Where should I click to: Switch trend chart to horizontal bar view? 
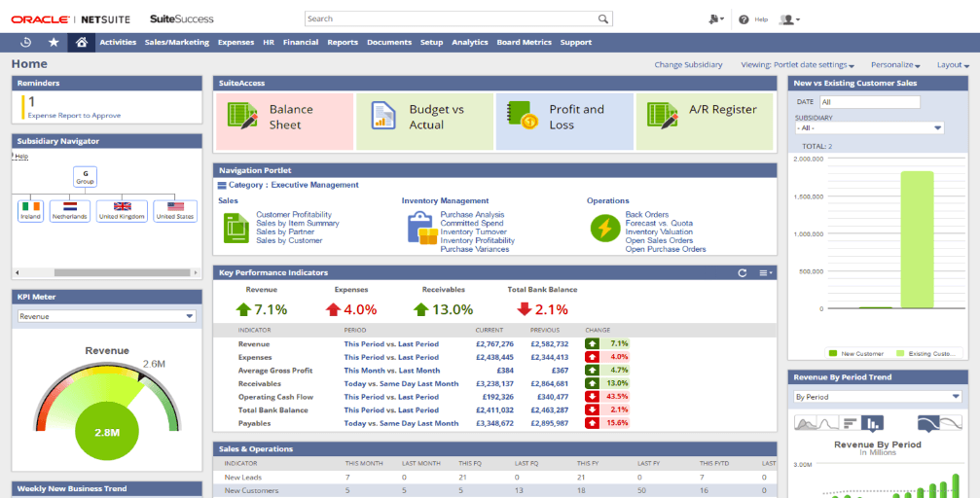(850, 423)
